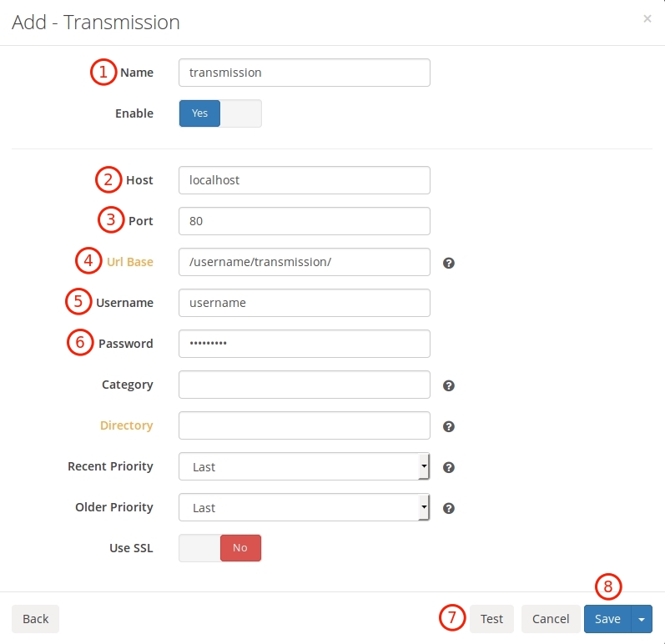Select the Directory label text
This screenshot has height=644, width=665.
point(126,425)
